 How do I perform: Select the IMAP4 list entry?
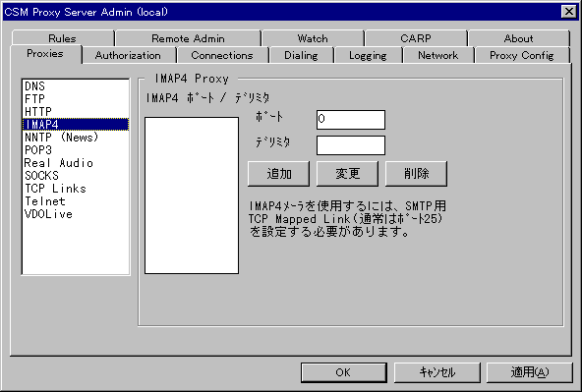pyautogui.click(x=76, y=124)
